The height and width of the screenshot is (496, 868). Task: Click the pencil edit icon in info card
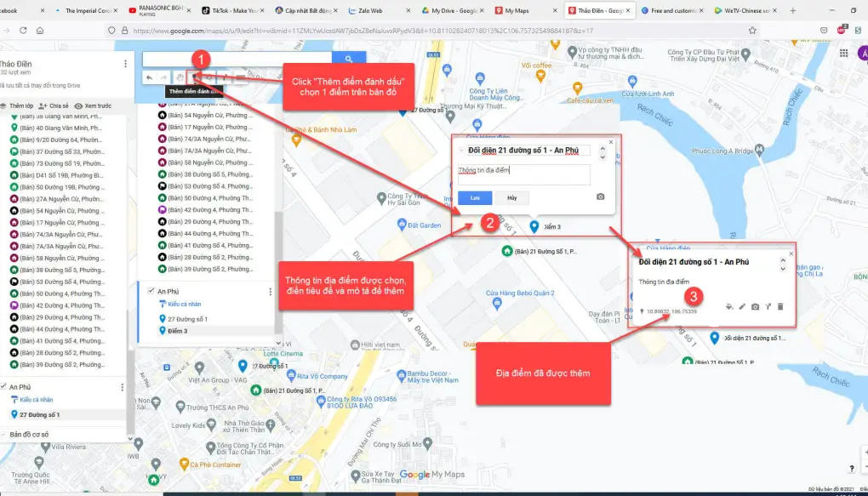click(x=742, y=306)
